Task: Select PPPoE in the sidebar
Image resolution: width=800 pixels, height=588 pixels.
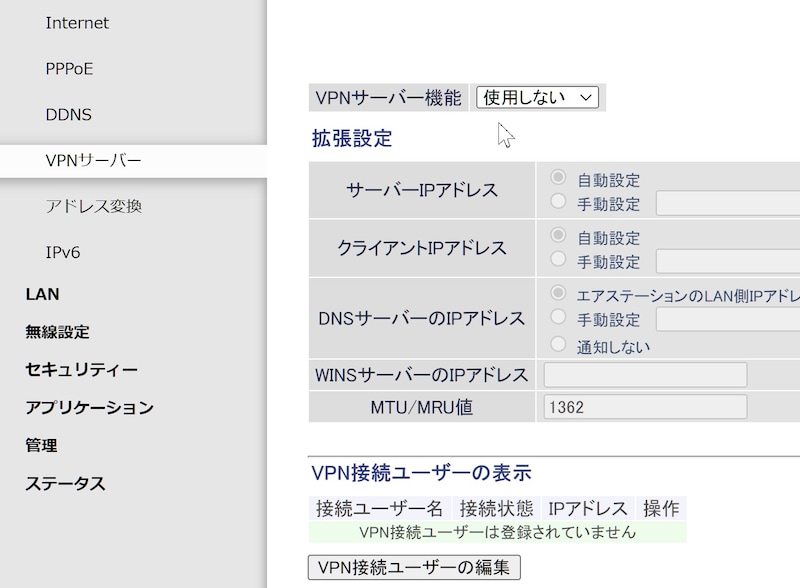Action: click(x=70, y=68)
